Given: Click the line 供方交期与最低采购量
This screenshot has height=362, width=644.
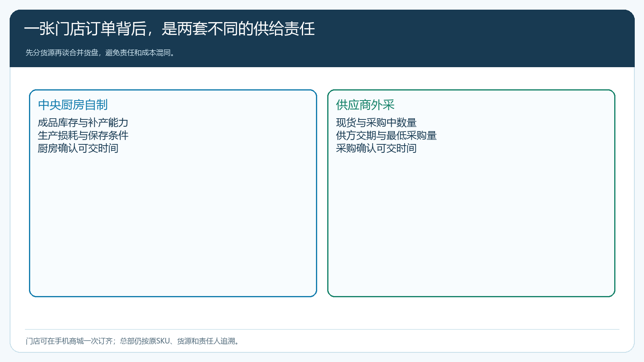Looking at the screenshot, I should (386, 136).
